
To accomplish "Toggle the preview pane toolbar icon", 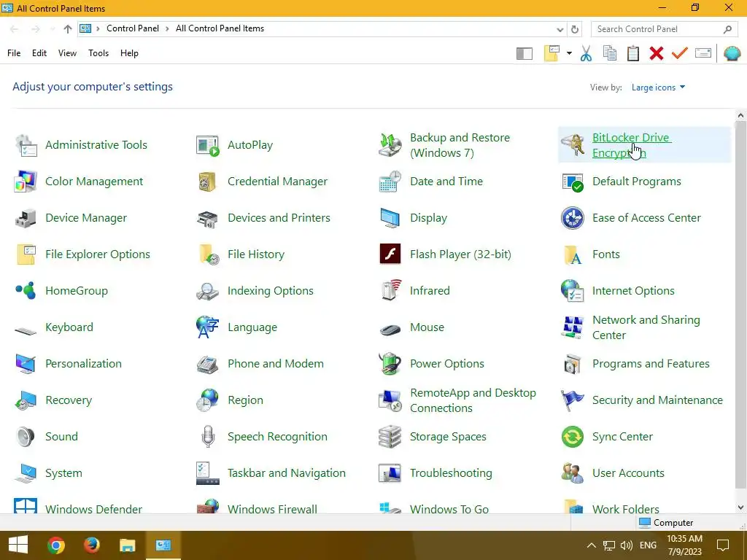I will [524, 54].
